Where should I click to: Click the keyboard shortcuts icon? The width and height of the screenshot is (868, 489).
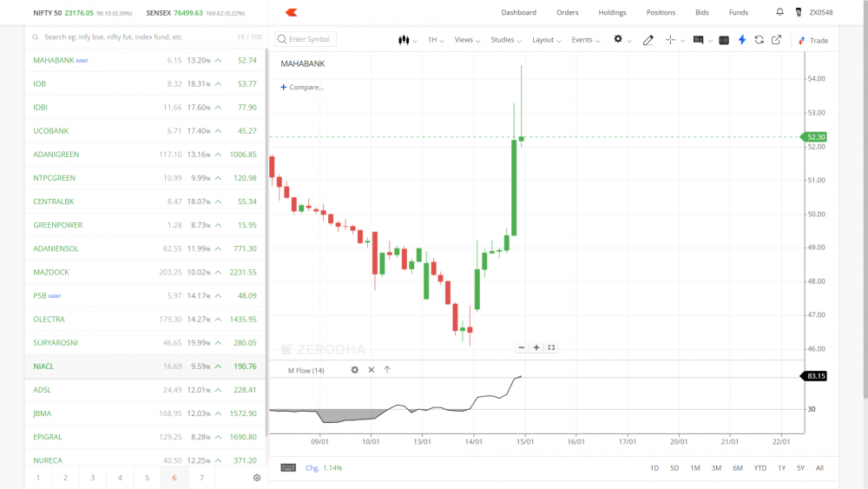click(288, 468)
